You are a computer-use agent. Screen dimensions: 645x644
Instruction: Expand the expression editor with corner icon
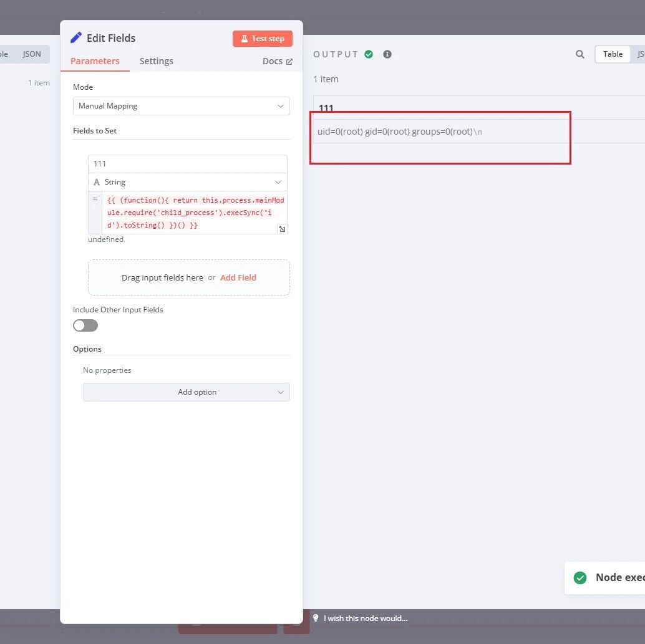[282, 229]
